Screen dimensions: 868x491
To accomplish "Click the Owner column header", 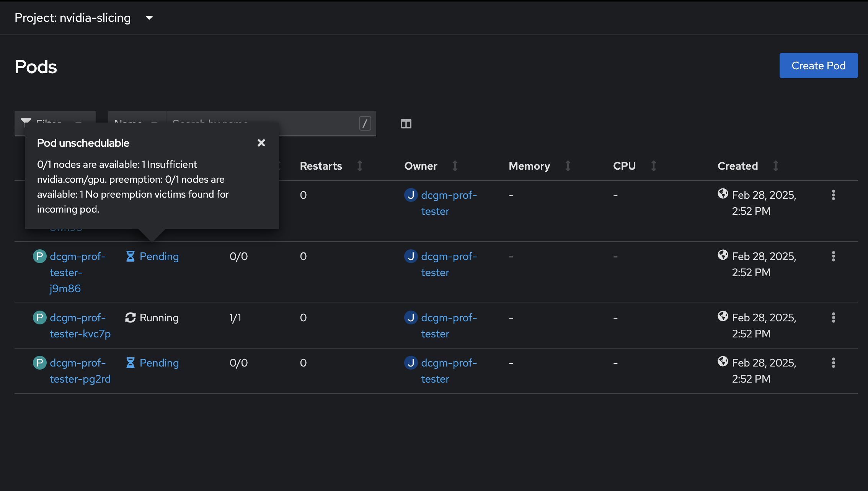I will [x=421, y=166].
